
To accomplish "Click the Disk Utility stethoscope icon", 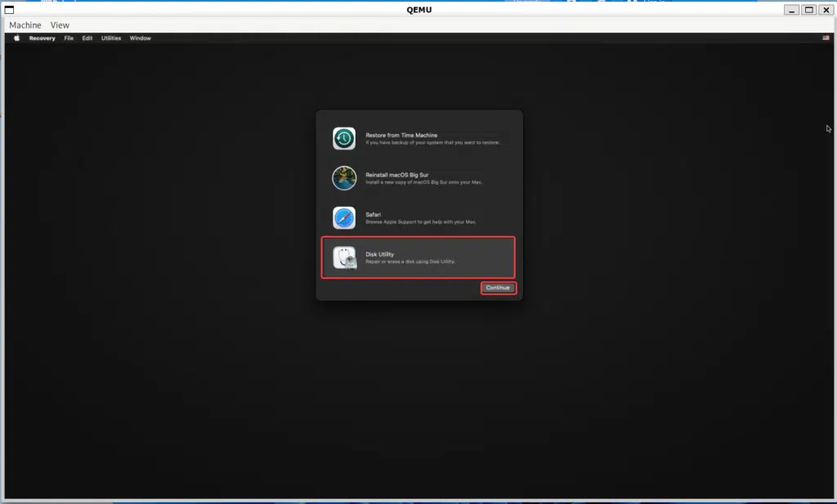I will [345, 257].
